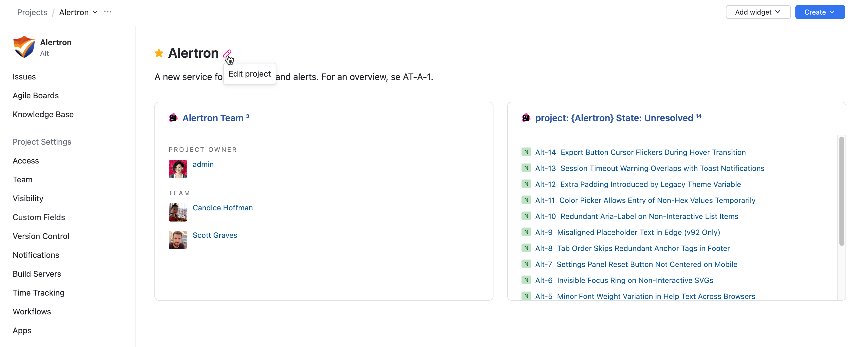Viewport: 868px width, 347px height.
Task: Open the Create dropdown menu
Action: 820,12
